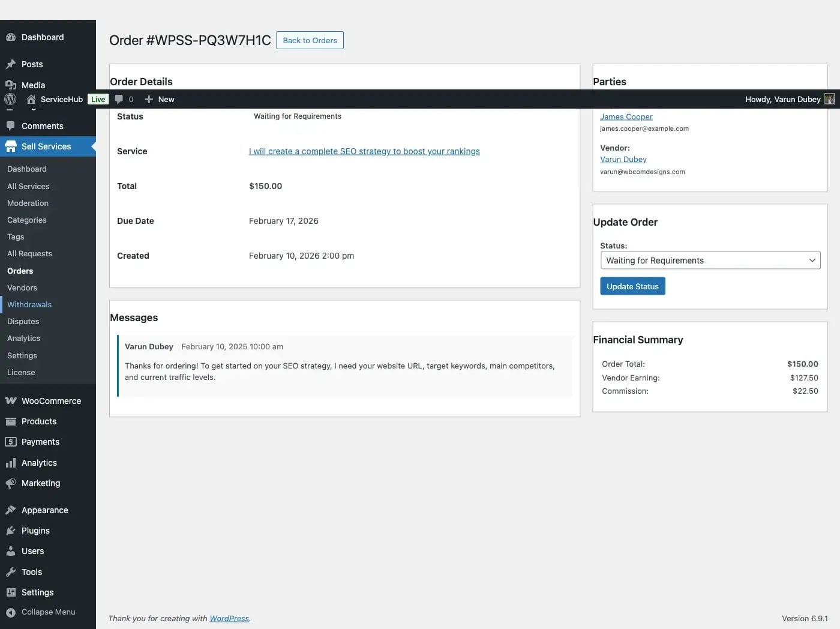Screen dimensions: 840x629
Task: Open the Media library icon
Action: [11, 85]
